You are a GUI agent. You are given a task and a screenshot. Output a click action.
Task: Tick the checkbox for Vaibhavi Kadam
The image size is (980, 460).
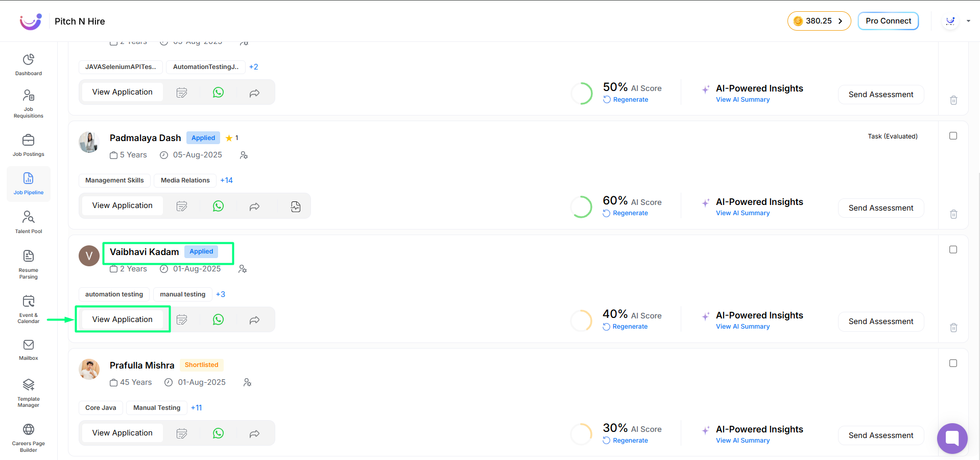pyautogui.click(x=953, y=249)
